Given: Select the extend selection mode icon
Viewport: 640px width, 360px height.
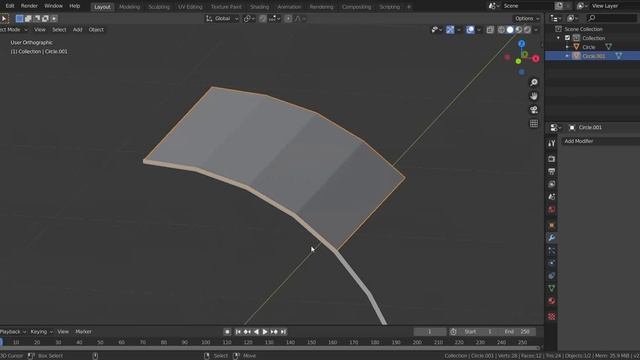Looking at the screenshot, I should pos(28,18).
